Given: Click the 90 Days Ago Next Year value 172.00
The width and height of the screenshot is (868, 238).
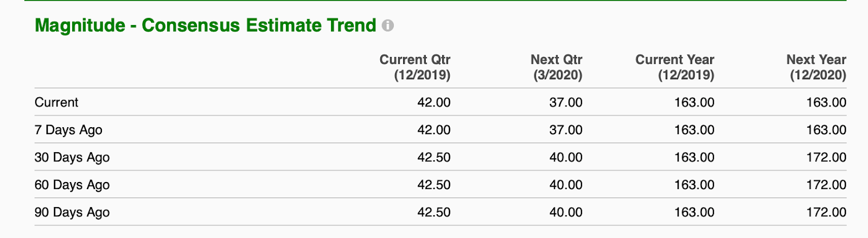Looking at the screenshot, I should [826, 212].
